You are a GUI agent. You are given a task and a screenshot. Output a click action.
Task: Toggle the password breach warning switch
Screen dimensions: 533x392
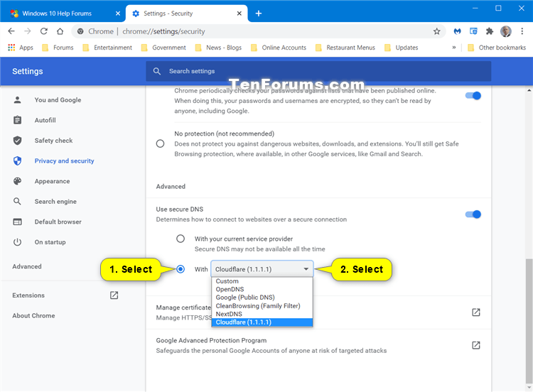click(473, 96)
